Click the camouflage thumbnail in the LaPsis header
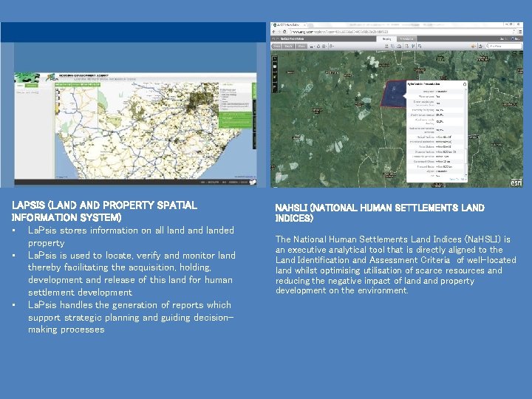 pos(27,78)
